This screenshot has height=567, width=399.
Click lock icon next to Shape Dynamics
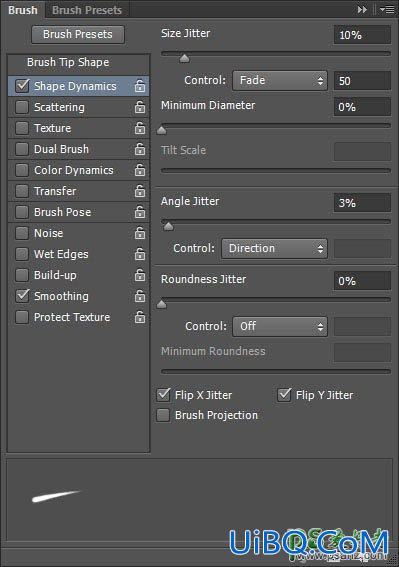[x=140, y=86]
